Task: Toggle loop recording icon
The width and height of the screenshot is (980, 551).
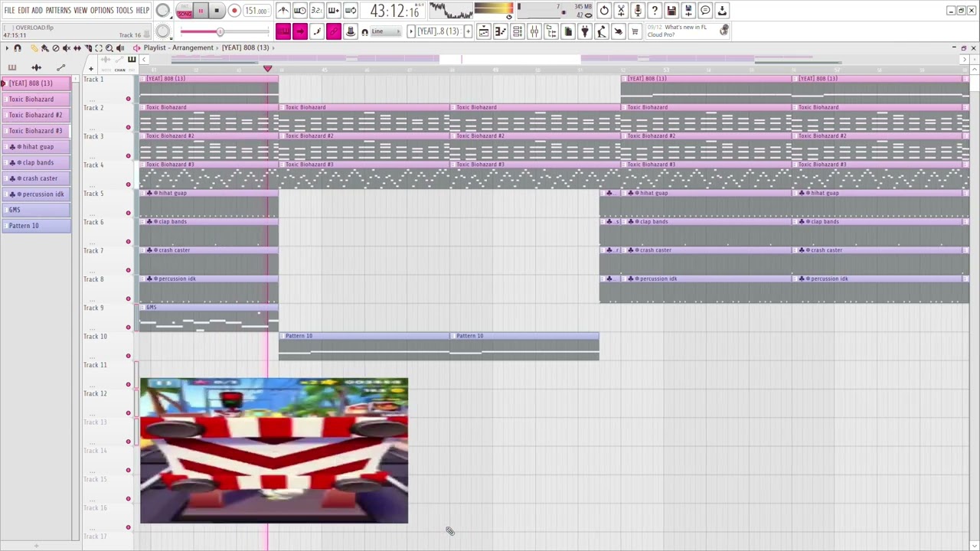Action: [x=351, y=11]
